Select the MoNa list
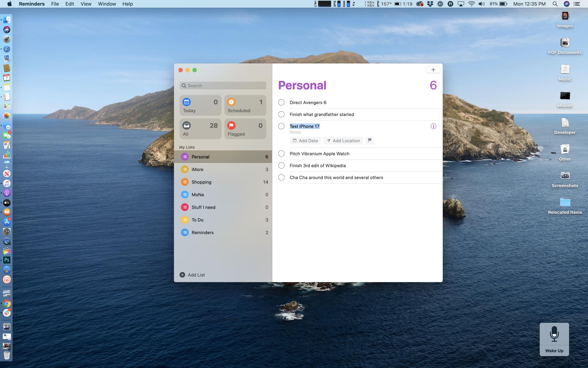588x368 pixels. pyautogui.click(x=223, y=195)
